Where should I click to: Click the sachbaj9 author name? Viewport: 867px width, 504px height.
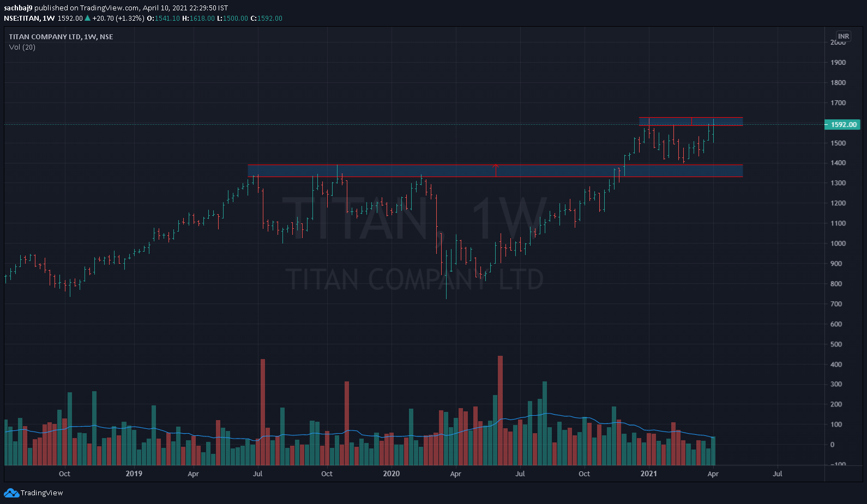[18, 8]
